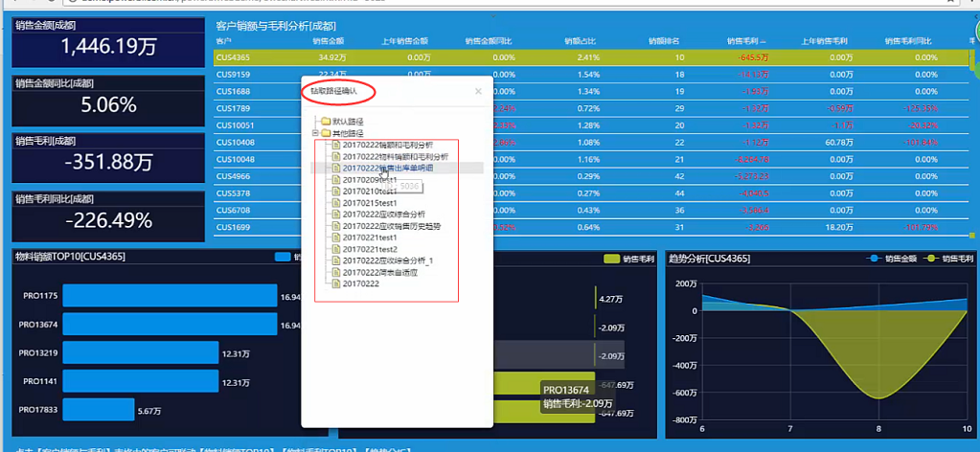Toggle the green 销售毛利 legend in bar chart

(627, 259)
